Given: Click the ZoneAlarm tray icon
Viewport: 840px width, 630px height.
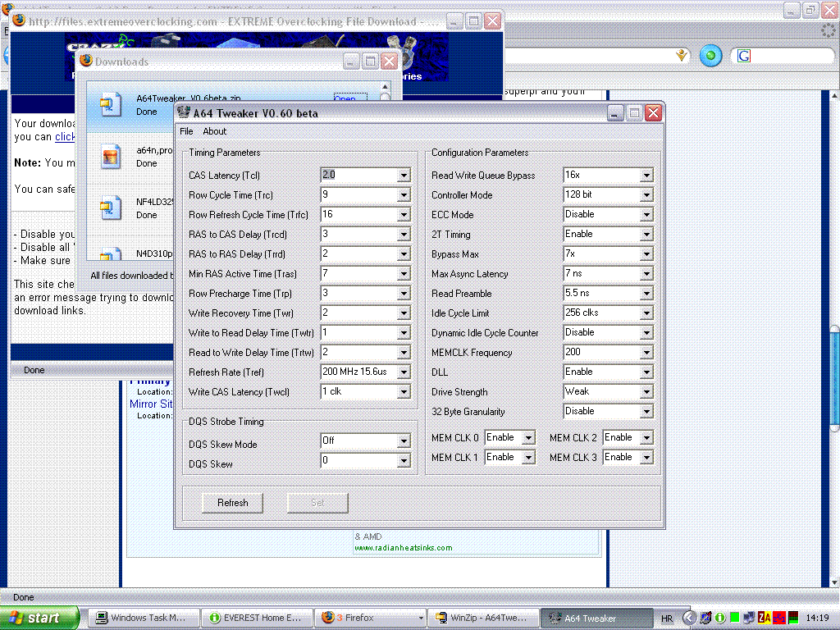Looking at the screenshot, I should (x=764, y=618).
